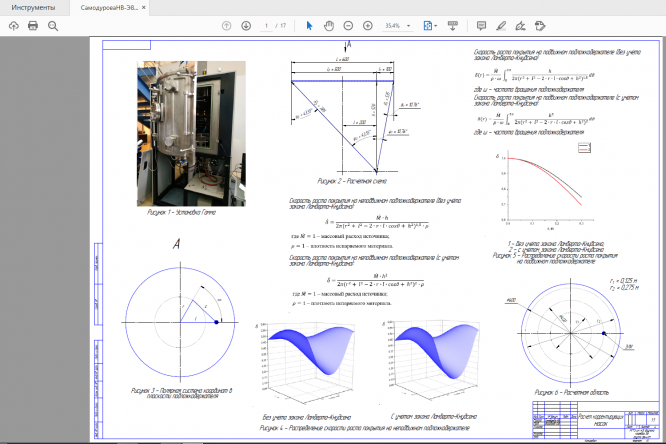Add a comment with note icon
Viewport: 666px width, 444px height.
coord(481,25)
